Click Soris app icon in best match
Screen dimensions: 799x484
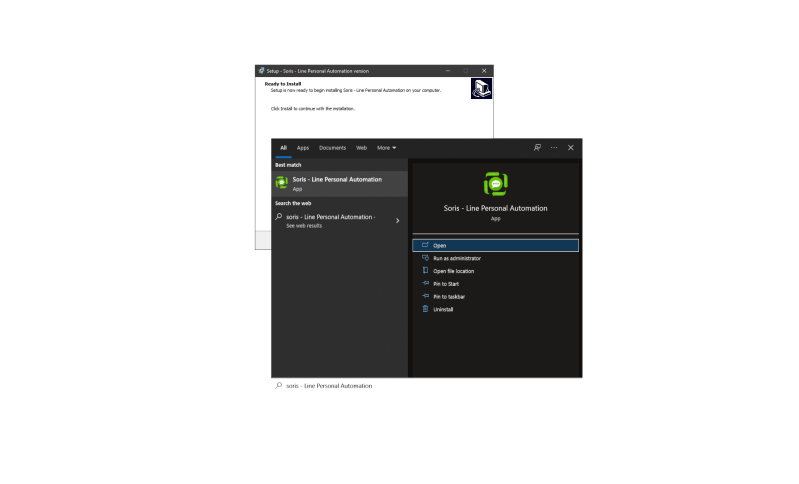click(281, 182)
